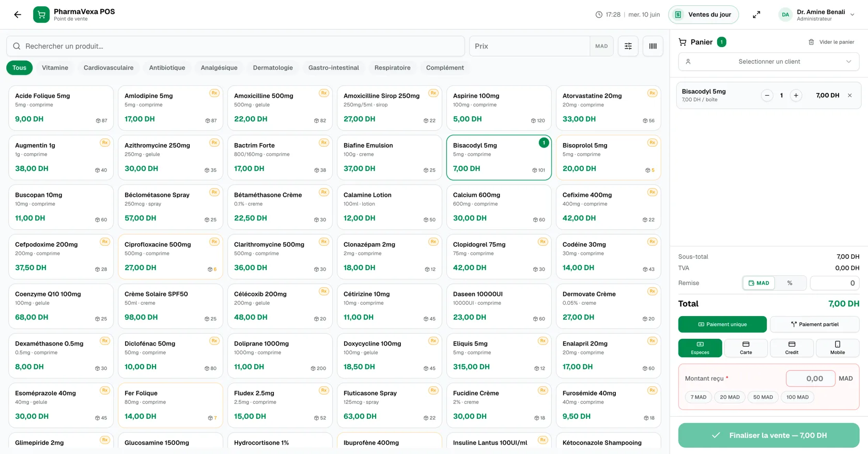Filter by Cardiovasculaire category
This screenshot has width=868, height=454.
[x=109, y=68]
